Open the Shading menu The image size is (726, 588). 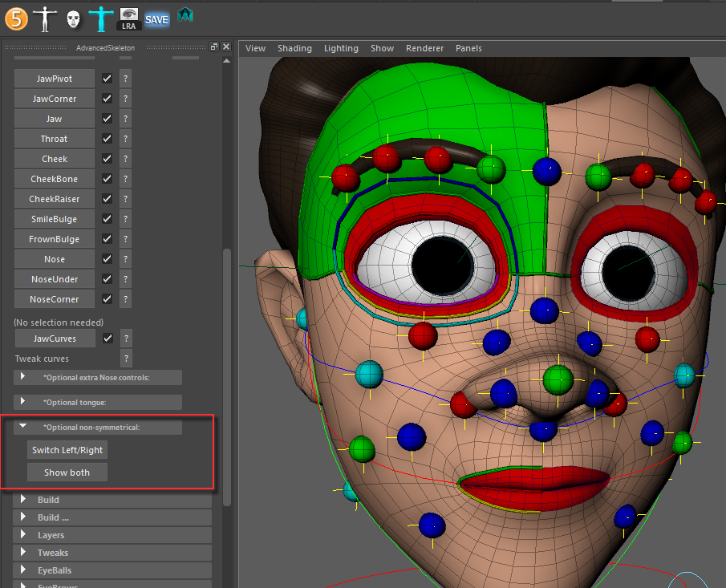(x=294, y=48)
